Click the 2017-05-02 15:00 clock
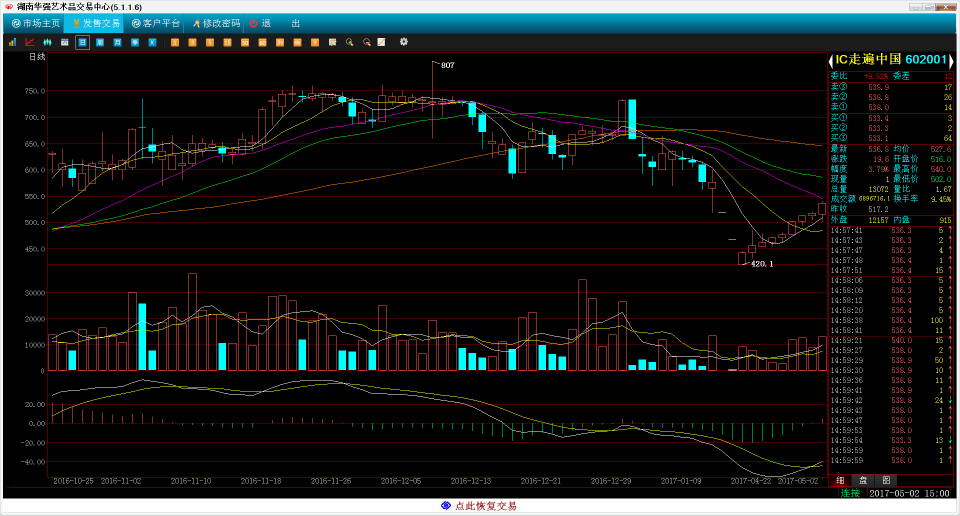This screenshot has height=516, width=960. 909,493
